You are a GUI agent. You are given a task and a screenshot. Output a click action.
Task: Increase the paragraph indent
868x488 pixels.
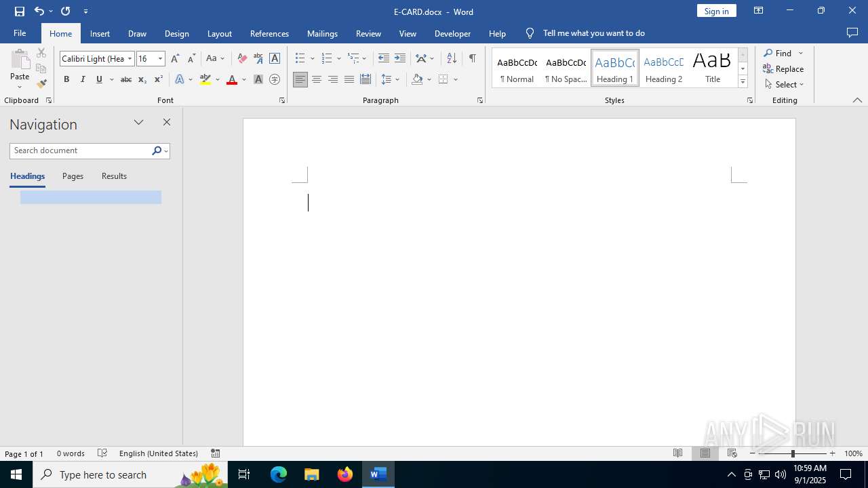point(400,58)
